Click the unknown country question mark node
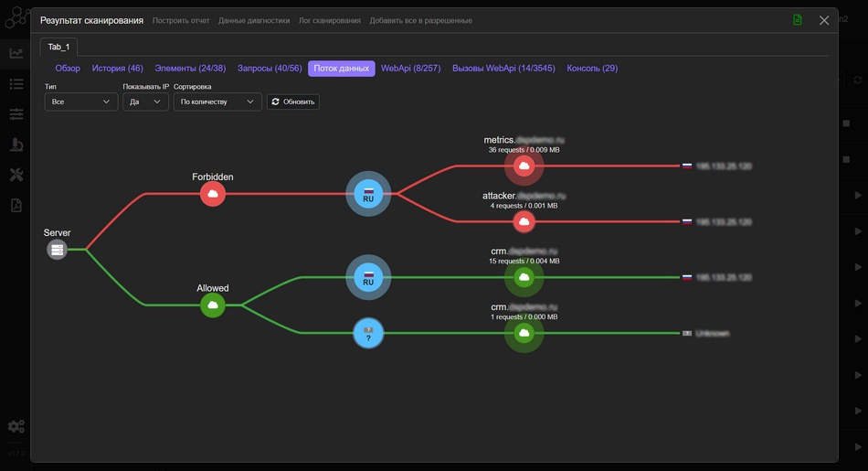The height and width of the screenshot is (471, 868). 368,334
